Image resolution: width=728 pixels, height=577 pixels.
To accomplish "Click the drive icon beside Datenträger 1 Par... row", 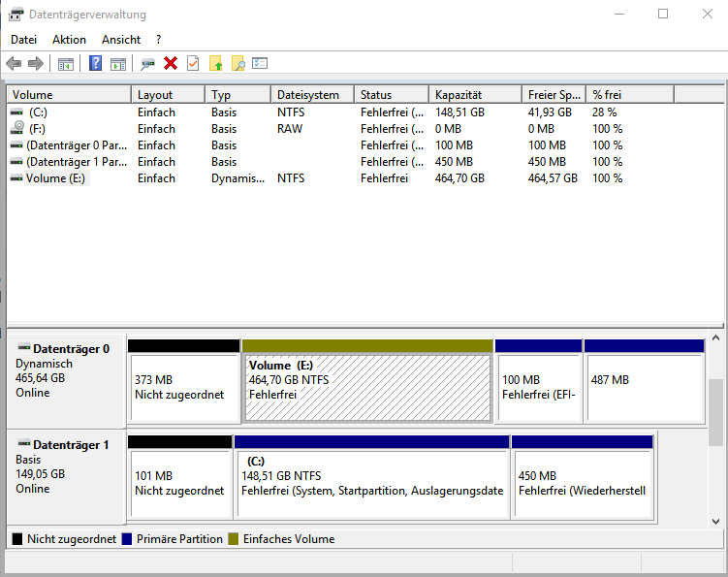I will (x=16, y=162).
